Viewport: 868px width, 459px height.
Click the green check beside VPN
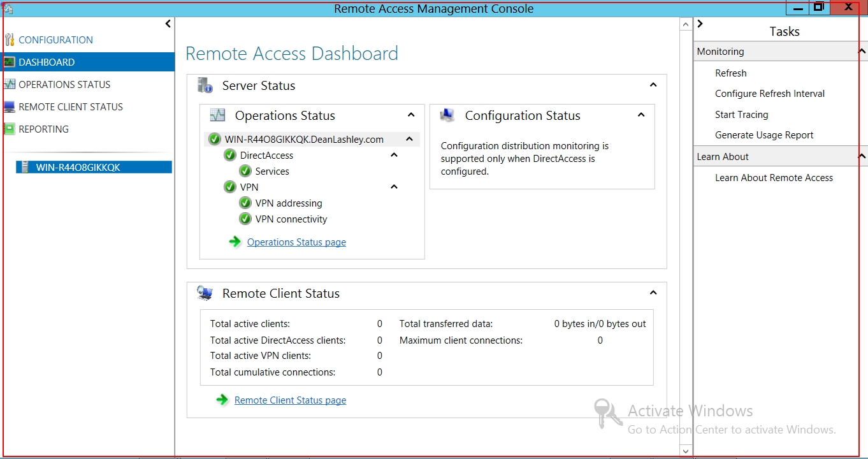click(230, 187)
